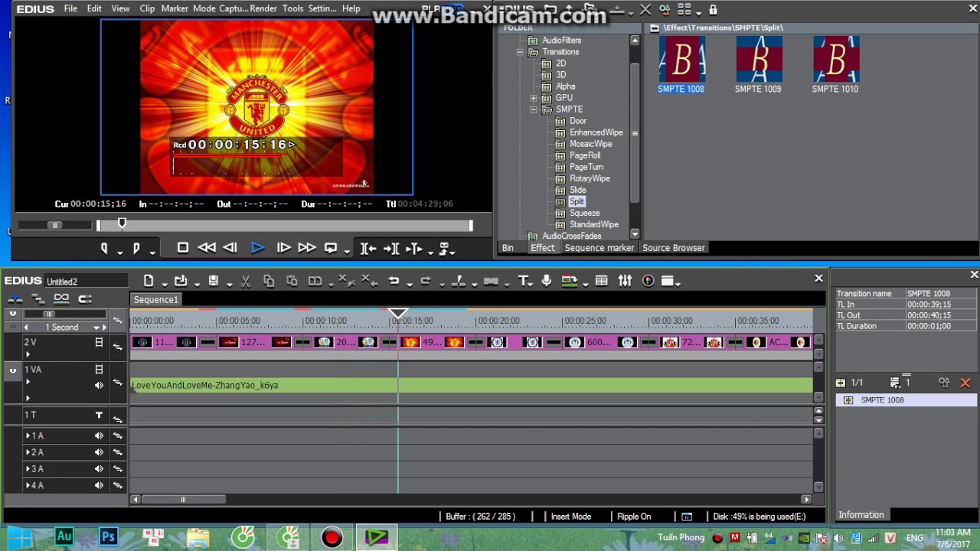Click the New Sequence icon in timeline toolbar
The image size is (980, 551).
pyautogui.click(x=149, y=281)
